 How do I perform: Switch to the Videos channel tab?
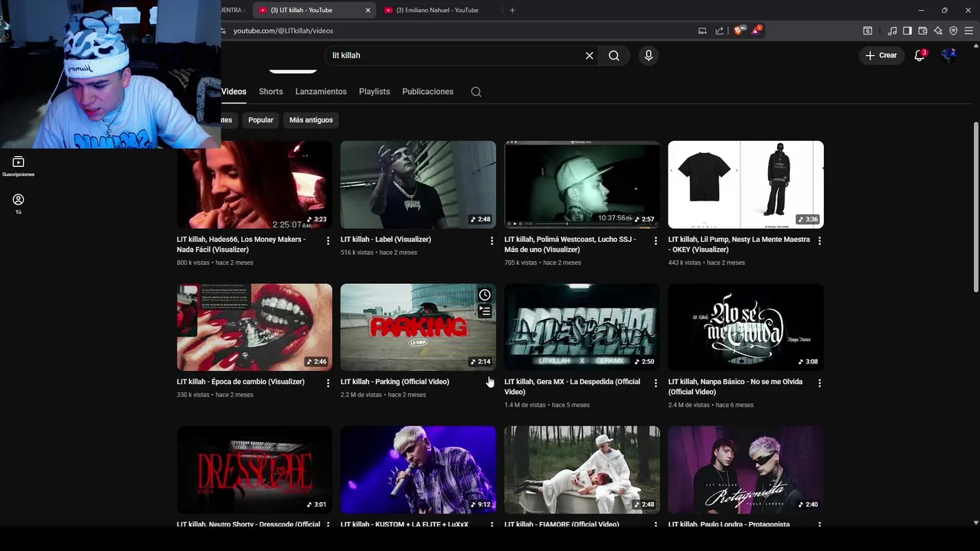(234, 92)
